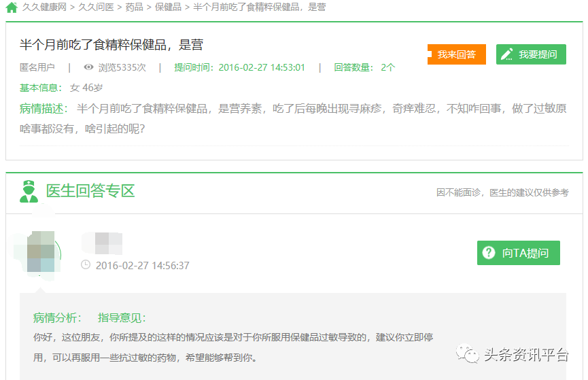Screen dimensions: 588x380
Task: Click the pencil icon on 我要提问
Action: (x=507, y=54)
